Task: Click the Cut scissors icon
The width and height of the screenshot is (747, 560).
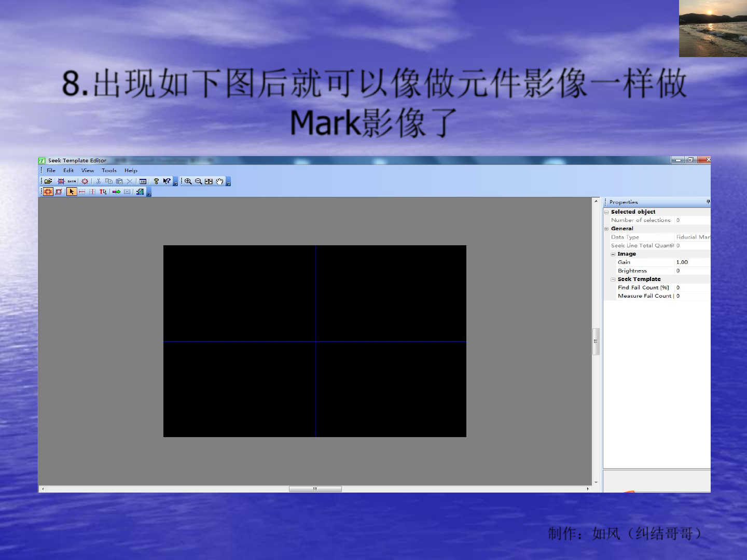Action: pos(98,181)
